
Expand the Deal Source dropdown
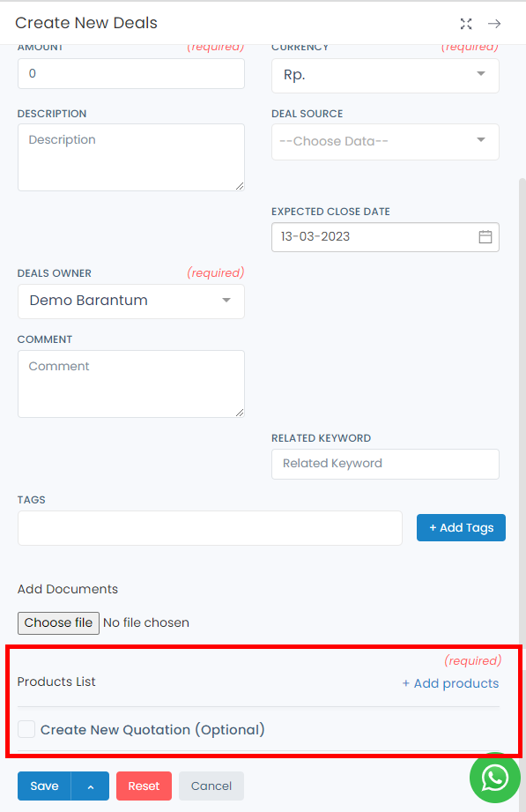click(x=385, y=141)
